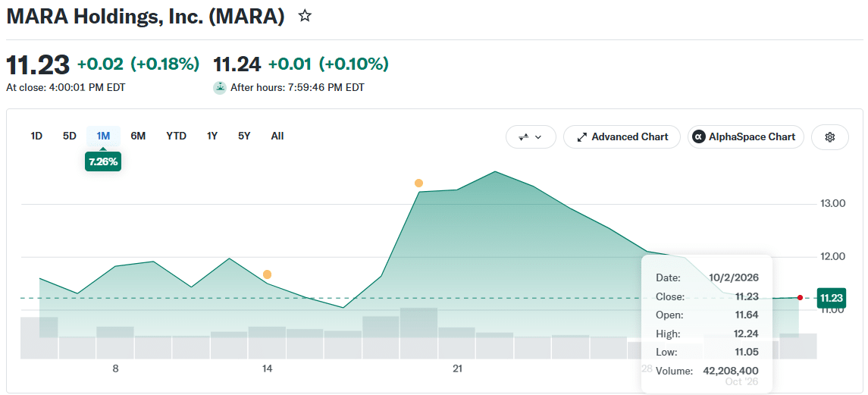868x395 pixels.
Task: Click the 21 date axis label
Action: (457, 368)
